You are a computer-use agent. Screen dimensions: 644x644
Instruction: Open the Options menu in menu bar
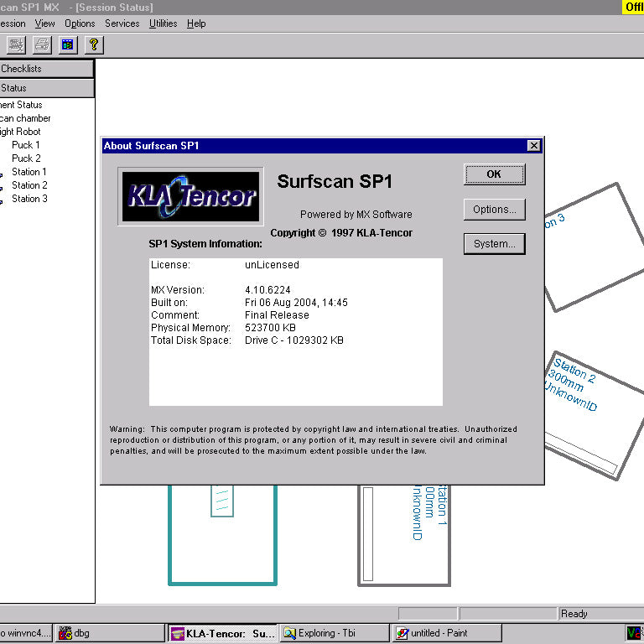coord(80,23)
